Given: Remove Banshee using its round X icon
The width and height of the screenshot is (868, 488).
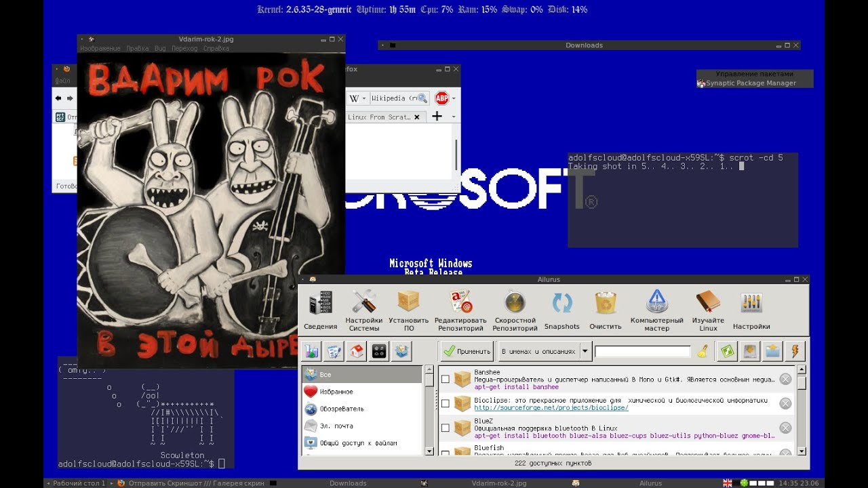Looking at the screenshot, I should [x=785, y=379].
